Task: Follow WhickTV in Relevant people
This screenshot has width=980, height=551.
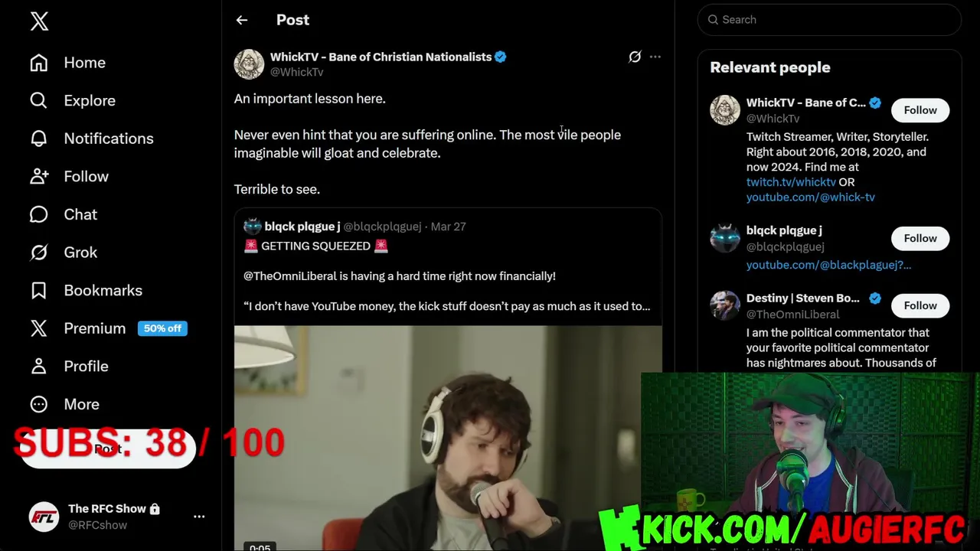Action: click(920, 110)
